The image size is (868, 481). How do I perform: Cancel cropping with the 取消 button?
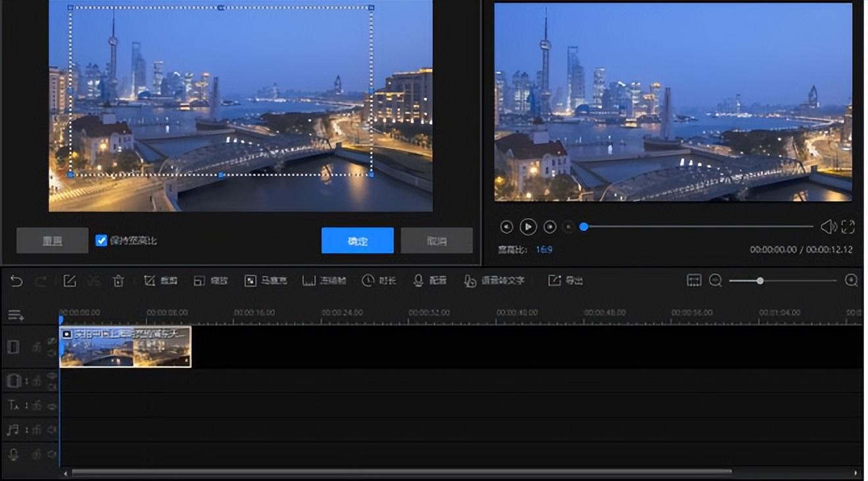437,240
